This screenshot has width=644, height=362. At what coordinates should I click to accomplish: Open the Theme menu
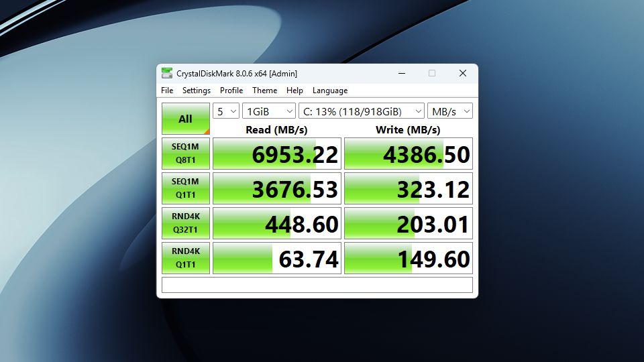tap(264, 90)
